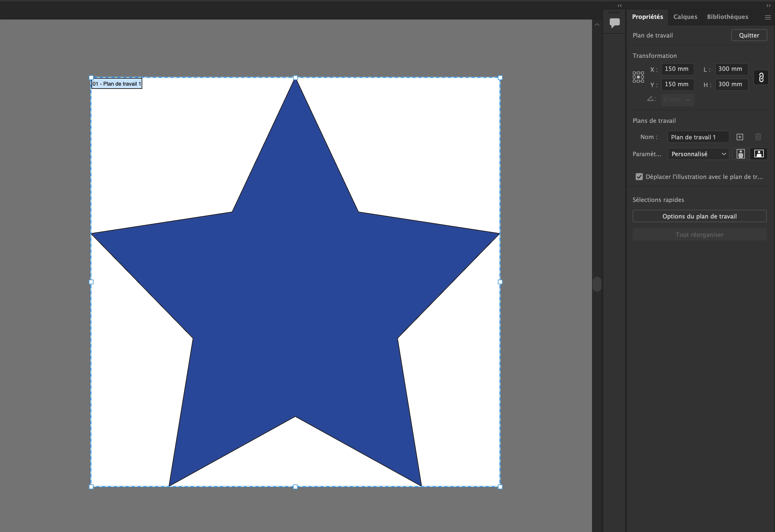Screen dimensions: 775x532
Task: Click the Quitter button
Action: point(749,35)
